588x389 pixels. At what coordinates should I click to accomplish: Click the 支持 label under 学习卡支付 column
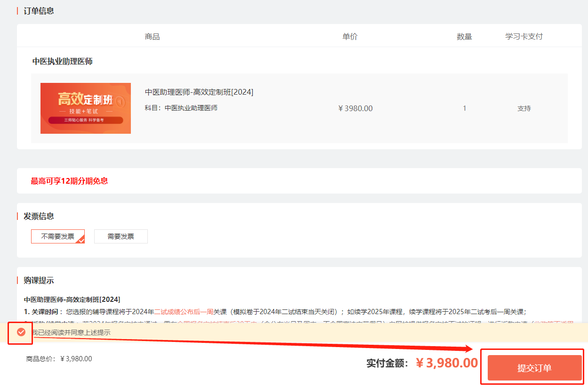524,108
